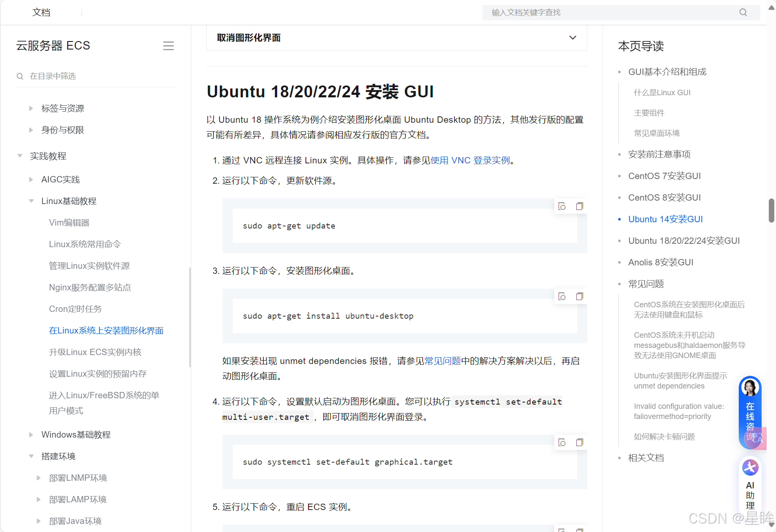Jump to Anolis 8安装GUI in page guide
This screenshot has height=532, width=776.
pos(660,262)
